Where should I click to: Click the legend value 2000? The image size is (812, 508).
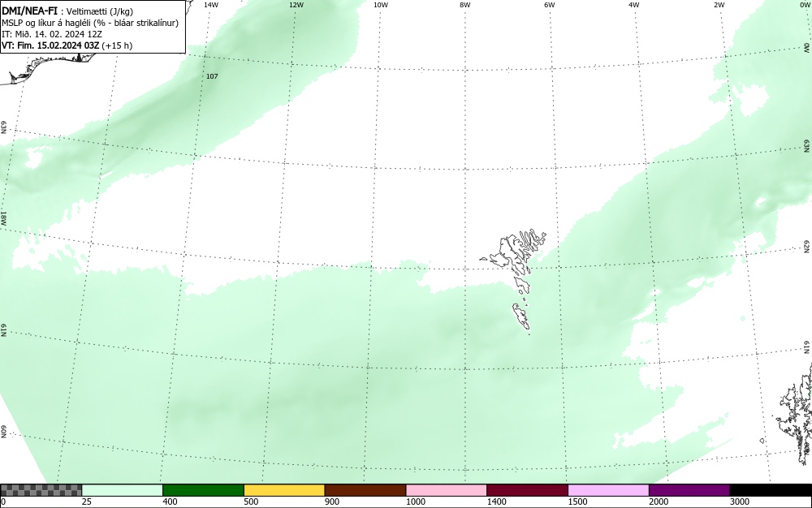[659, 502]
